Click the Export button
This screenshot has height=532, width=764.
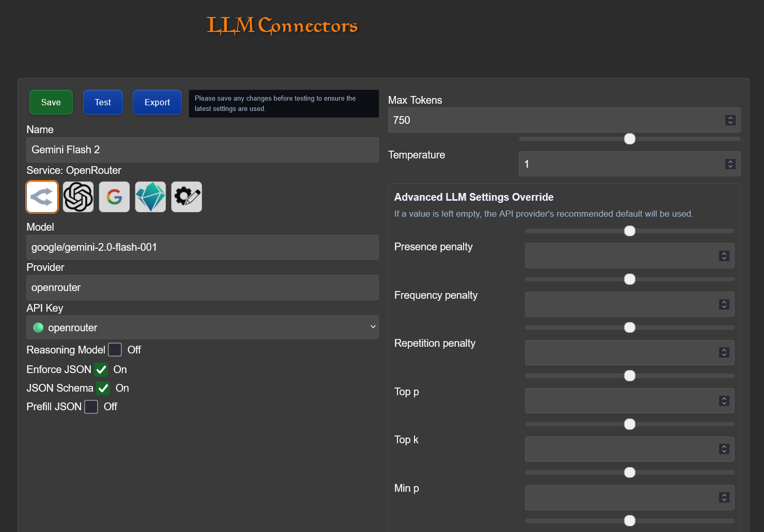157,102
